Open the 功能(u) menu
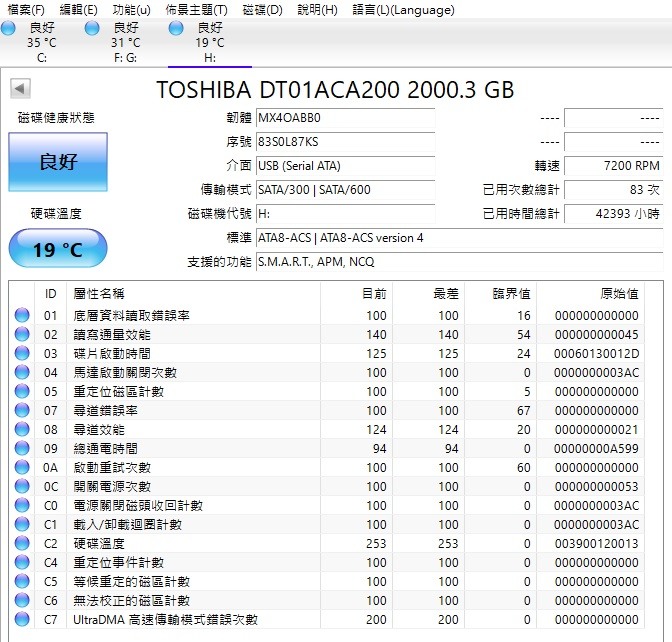The height and width of the screenshot is (642, 672). click(x=132, y=9)
